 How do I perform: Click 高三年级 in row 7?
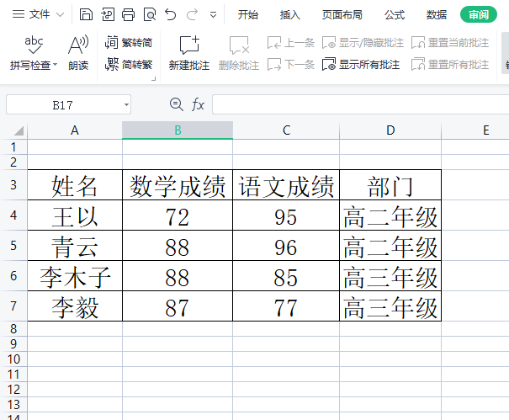tap(390, 306)
